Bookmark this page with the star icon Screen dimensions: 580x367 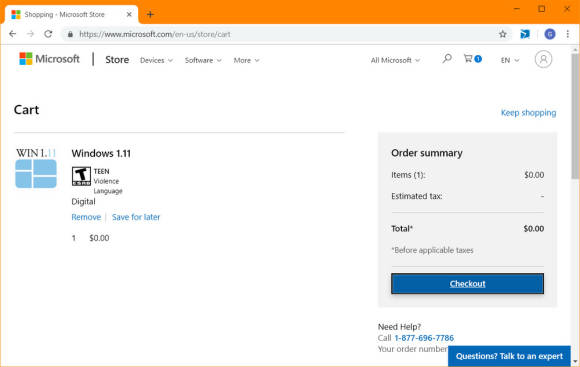[x=503, y=34]
